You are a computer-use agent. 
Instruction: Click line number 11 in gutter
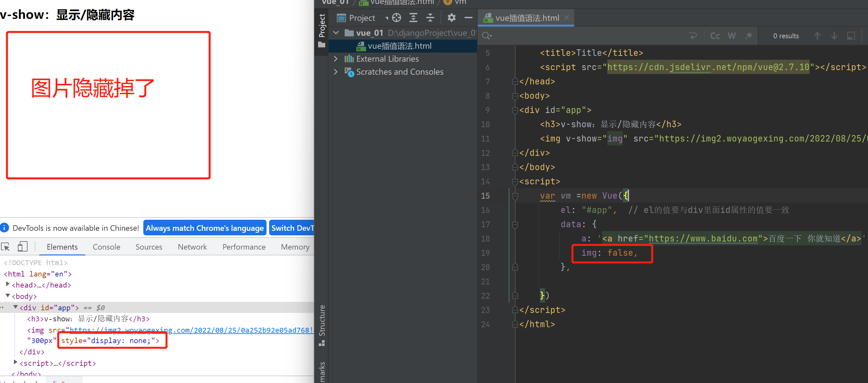[485, 139]
